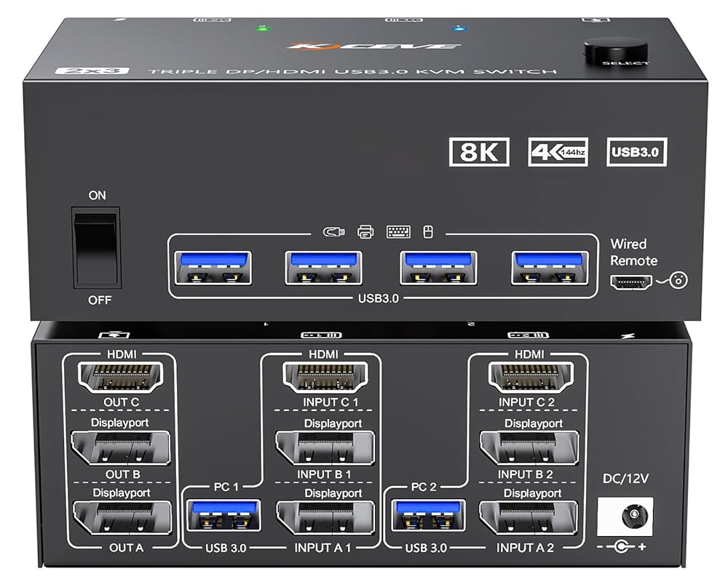The width and height of the screenshot is (728, 582).
Task: Click the Displayport INPUT B 1 port
Action: pos(325,448)
